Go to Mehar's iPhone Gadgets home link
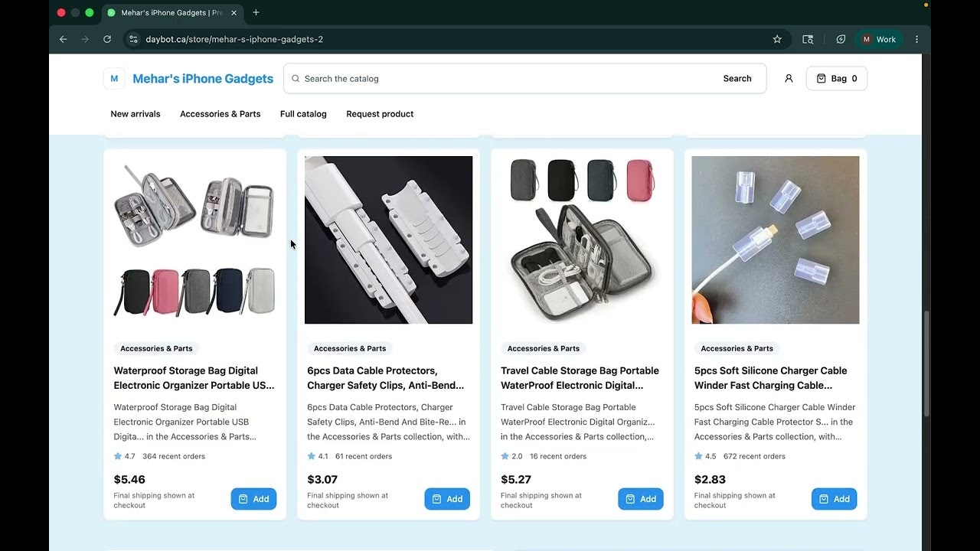The height and width of the screenshot is (551, 980). pyautogui.click(x=203, y=78)
